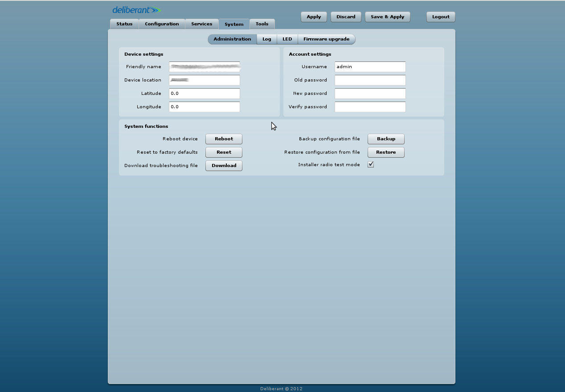Download the troubleshooting file
Screen dimensions: 565x392
click(x=224, y=166)
